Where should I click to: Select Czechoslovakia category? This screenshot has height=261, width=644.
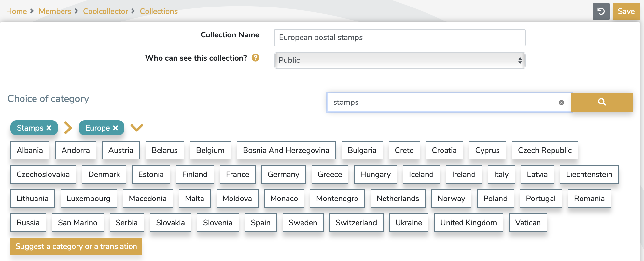pyautogui.click(x=43, y=174)
